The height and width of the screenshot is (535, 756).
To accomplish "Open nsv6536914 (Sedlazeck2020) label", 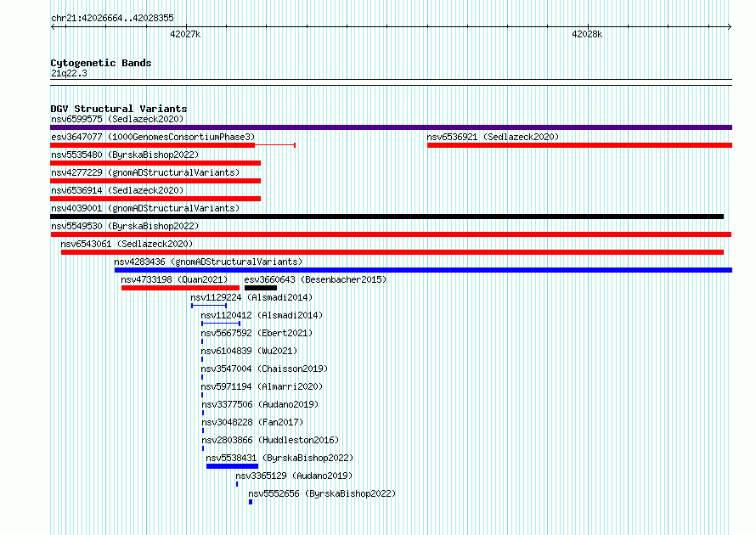I will pos(117,190).
